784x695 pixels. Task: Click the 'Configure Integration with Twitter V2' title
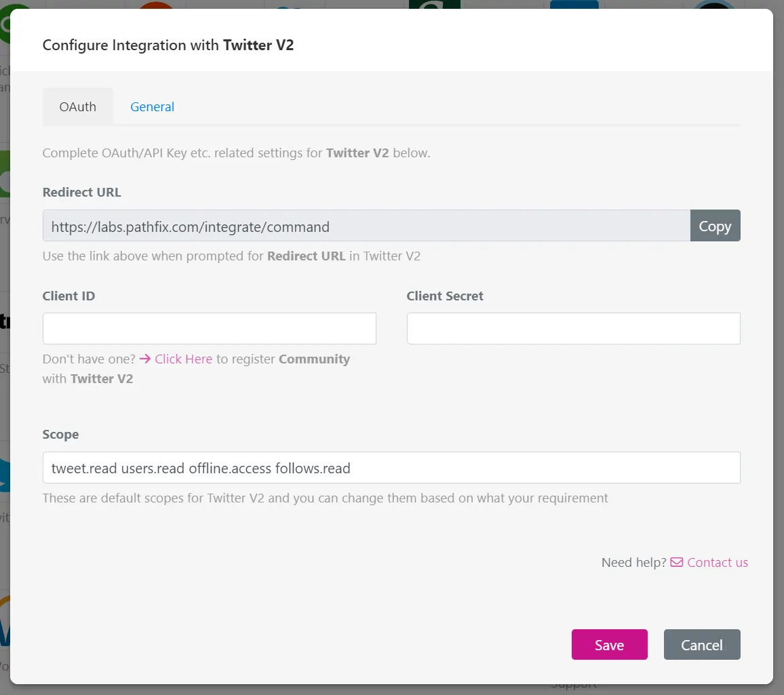click(x=168, y=45)
